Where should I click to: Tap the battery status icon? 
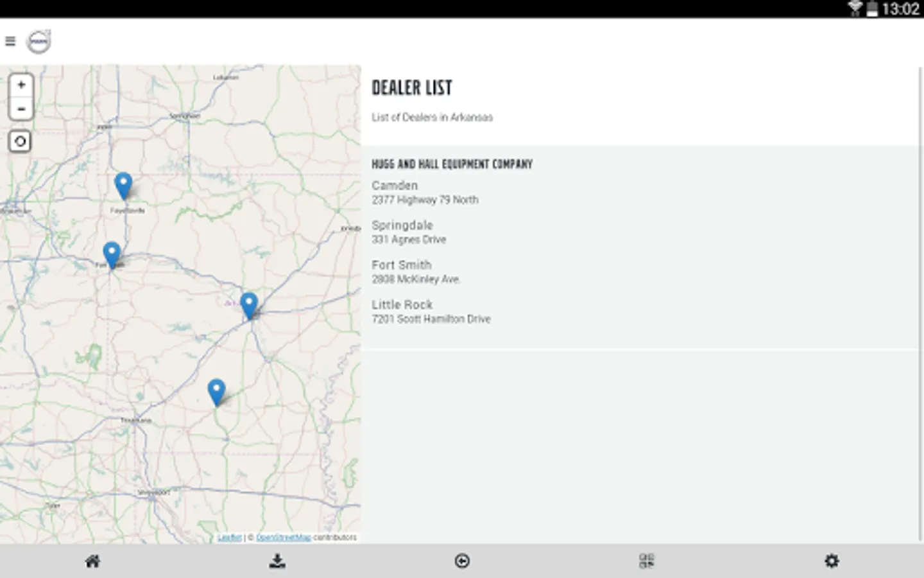coord(872,9)
